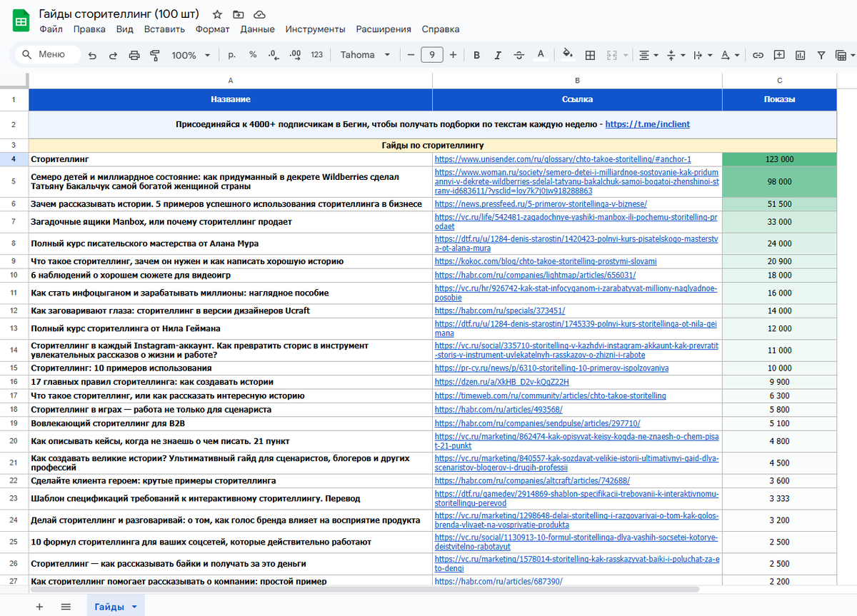Click the move-to-folder icon beside title

[x=239, y=14]
